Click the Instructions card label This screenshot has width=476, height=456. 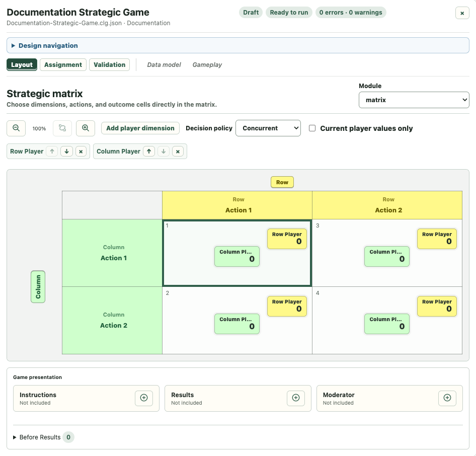38,395
